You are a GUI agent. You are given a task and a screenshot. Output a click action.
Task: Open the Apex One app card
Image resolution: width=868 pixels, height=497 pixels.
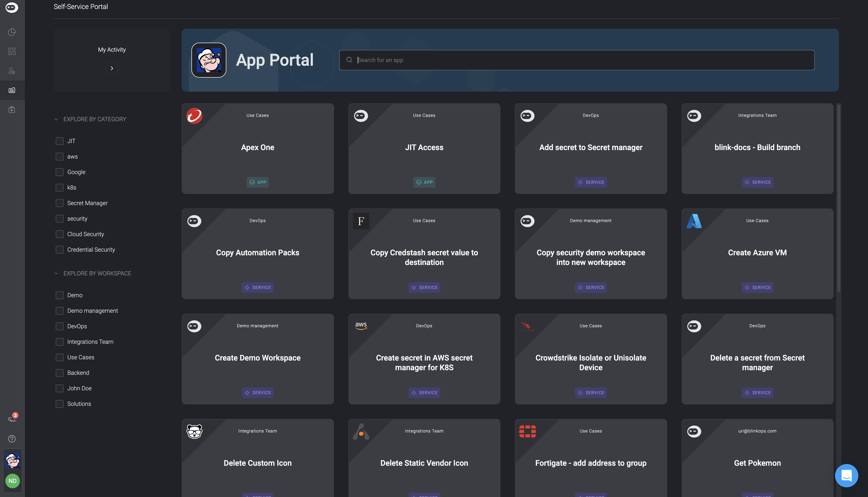tap(258, 149)
